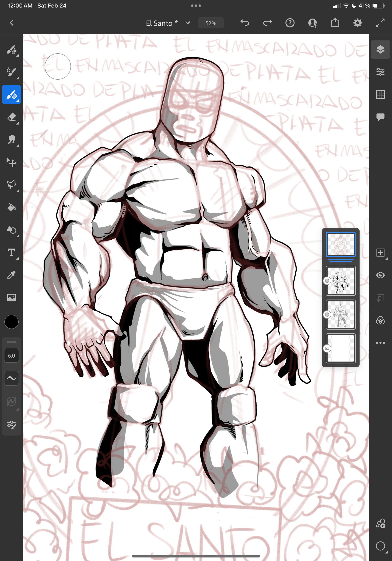
Task: Open the black color chip
Action: [12, 322]
